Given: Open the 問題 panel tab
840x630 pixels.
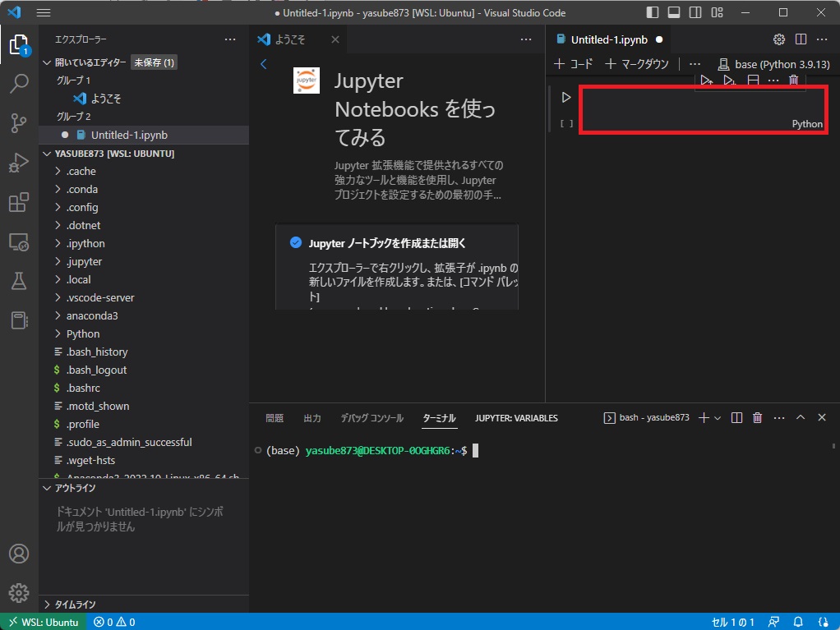Looking at the screenshot, I should (275, 418).
